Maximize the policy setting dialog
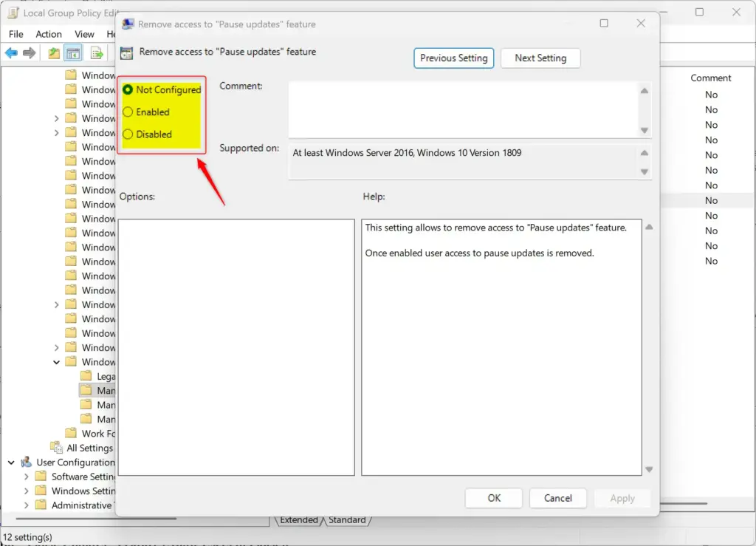 coord(604,23)
